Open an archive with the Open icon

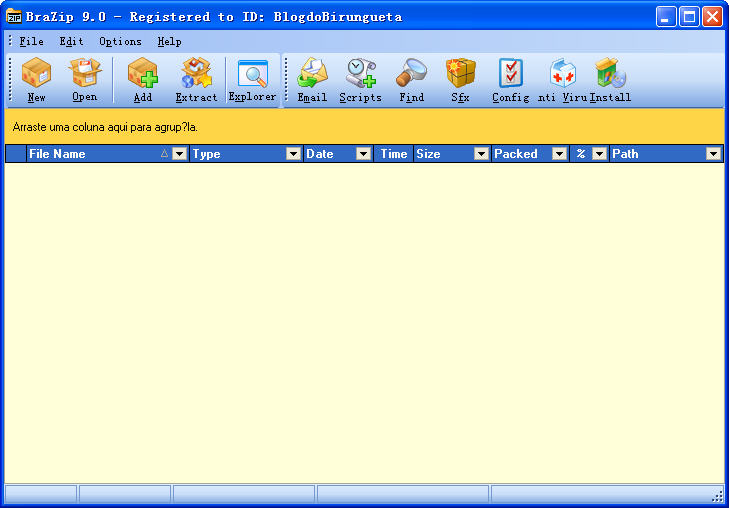click(x=85, y=79)
